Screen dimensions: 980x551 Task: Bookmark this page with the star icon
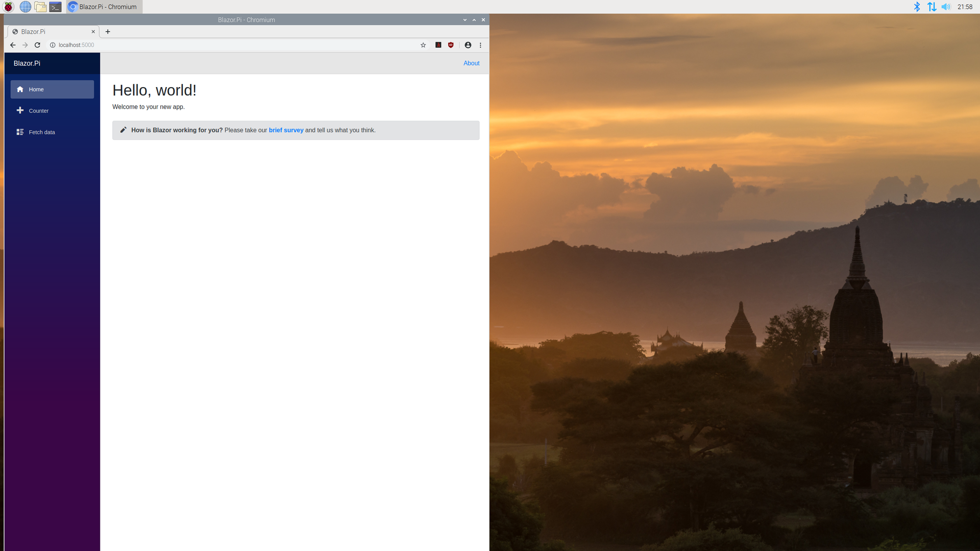423,45
